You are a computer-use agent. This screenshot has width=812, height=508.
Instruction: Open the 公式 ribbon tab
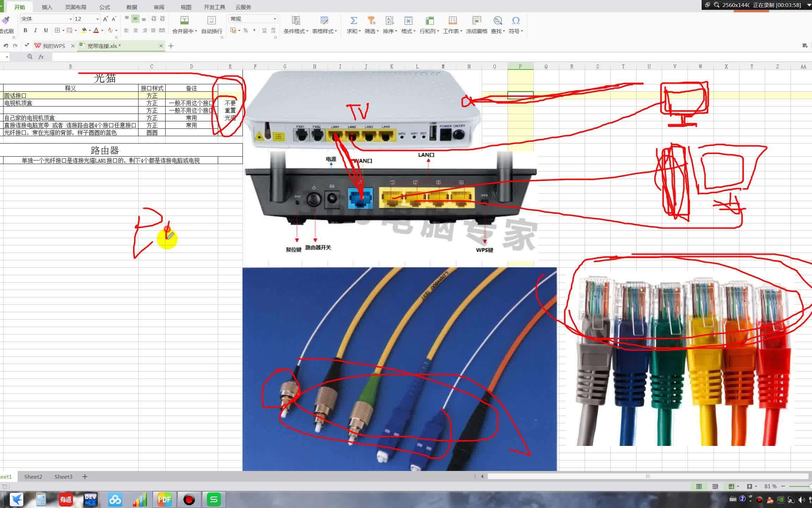tap(104, 7)
